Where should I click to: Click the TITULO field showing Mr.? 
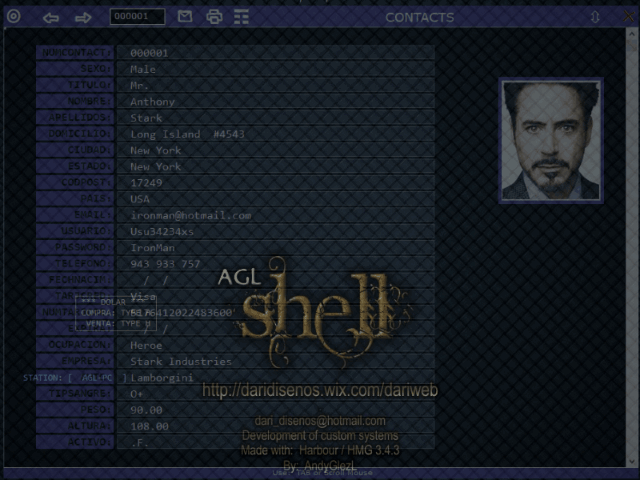pyautogui.click(x=276, y=85)
